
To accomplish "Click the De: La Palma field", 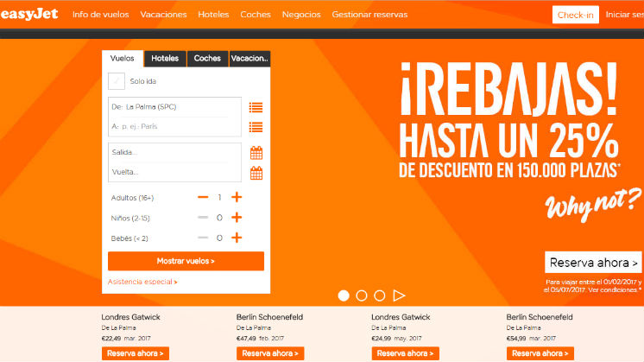I will [174, 107].
